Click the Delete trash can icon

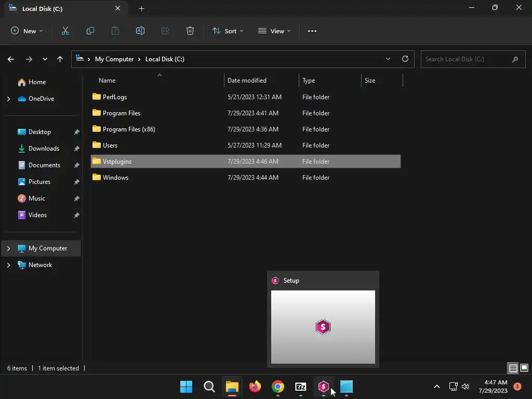pyautogui.click(x=190, y=31)
